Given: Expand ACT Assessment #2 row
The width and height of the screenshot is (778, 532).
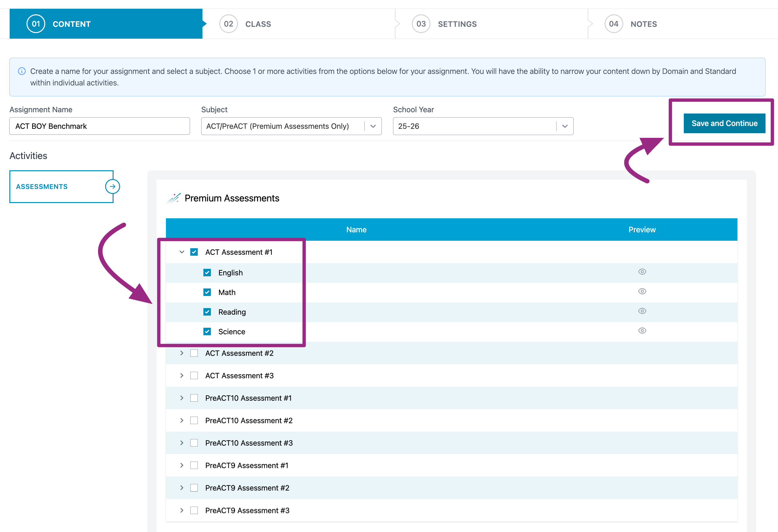Looking at the screenshot, I should coord(182,353).
